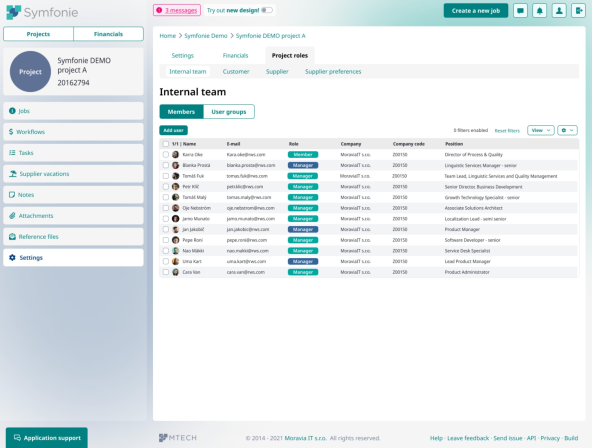This screenshot has height=448, width=592.
Task: Open Attachments with paperclip icon
Action: tap(73, 216)
